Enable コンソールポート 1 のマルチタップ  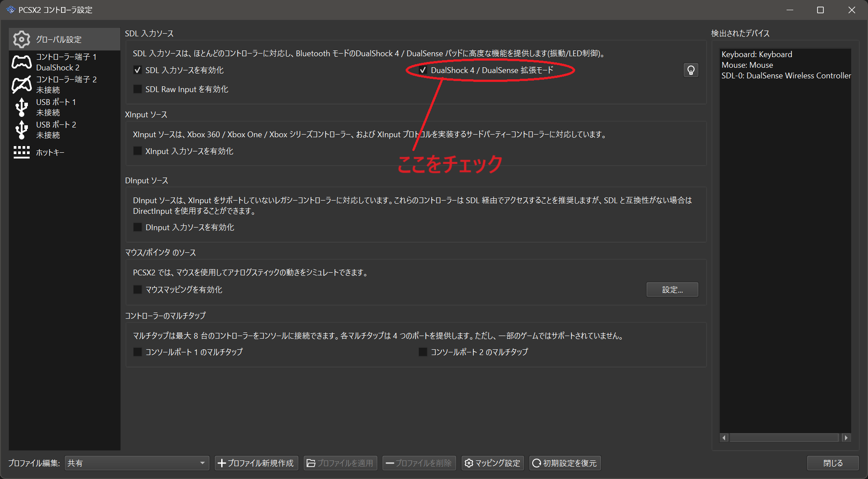coord(138,352)
